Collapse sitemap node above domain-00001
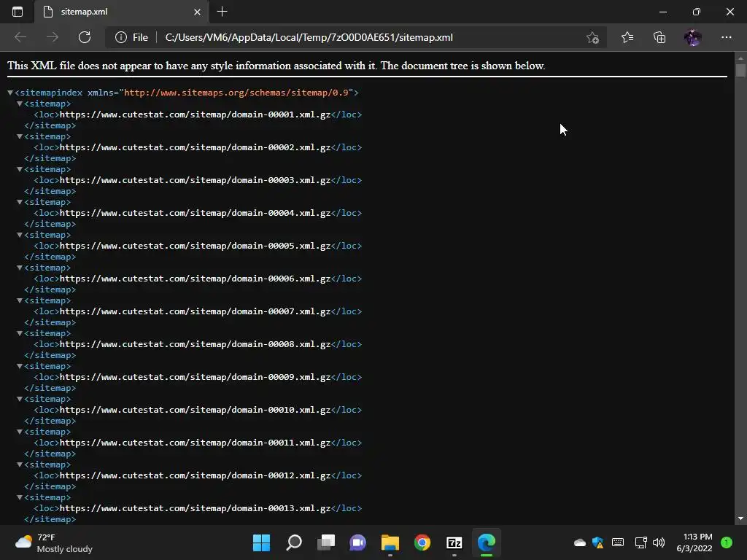 (x=20, y=104)
